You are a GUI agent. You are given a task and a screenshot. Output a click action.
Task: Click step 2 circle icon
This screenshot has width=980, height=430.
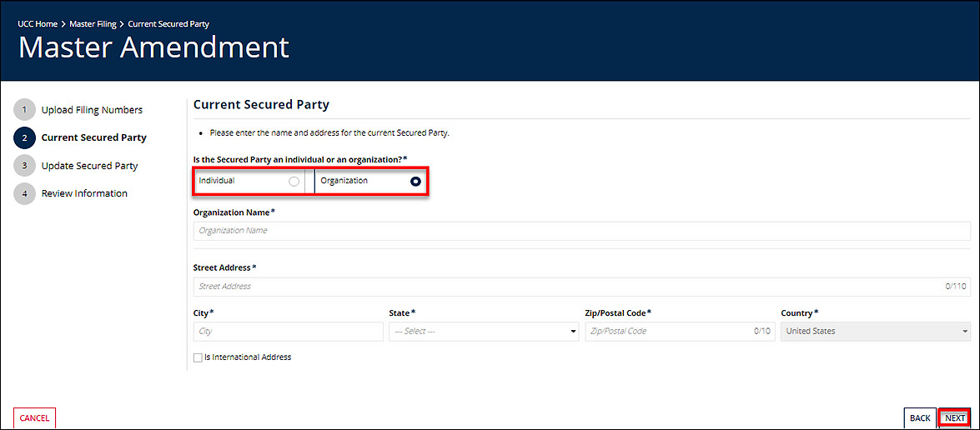(x=25, y=138)
